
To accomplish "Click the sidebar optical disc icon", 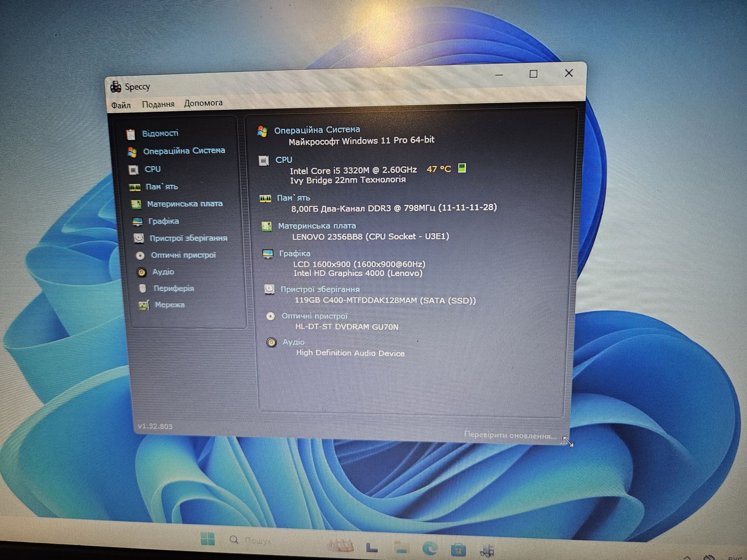I will click(140, 256).
